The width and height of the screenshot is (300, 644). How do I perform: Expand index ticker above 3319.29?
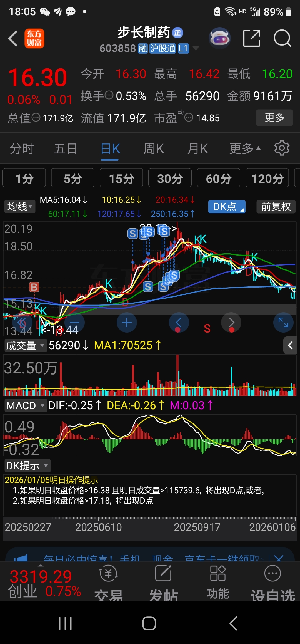pyautogui.click(x=41, y=565)
